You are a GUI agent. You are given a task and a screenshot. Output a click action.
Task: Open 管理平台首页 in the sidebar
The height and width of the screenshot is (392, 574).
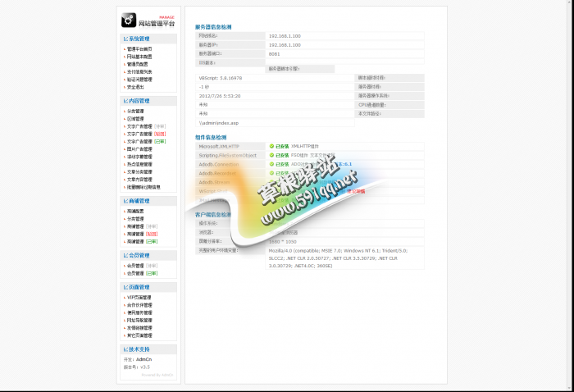(x=139, y=49)
